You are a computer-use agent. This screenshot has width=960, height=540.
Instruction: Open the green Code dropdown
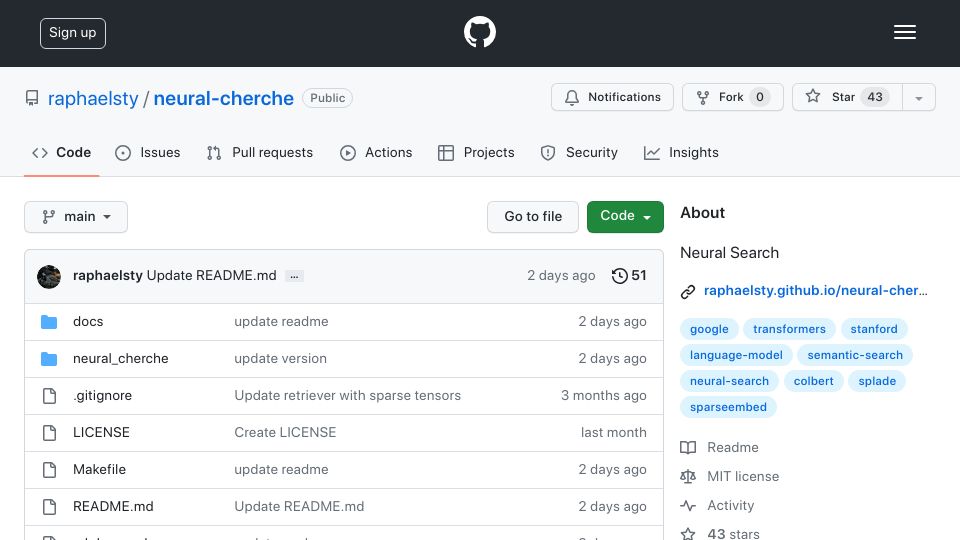625,217
